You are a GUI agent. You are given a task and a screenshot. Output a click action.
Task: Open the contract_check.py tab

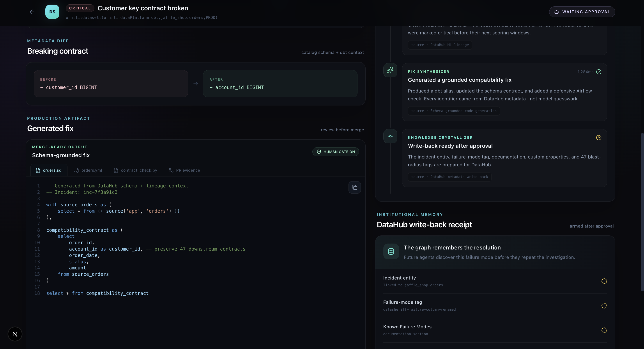[135, 170]
